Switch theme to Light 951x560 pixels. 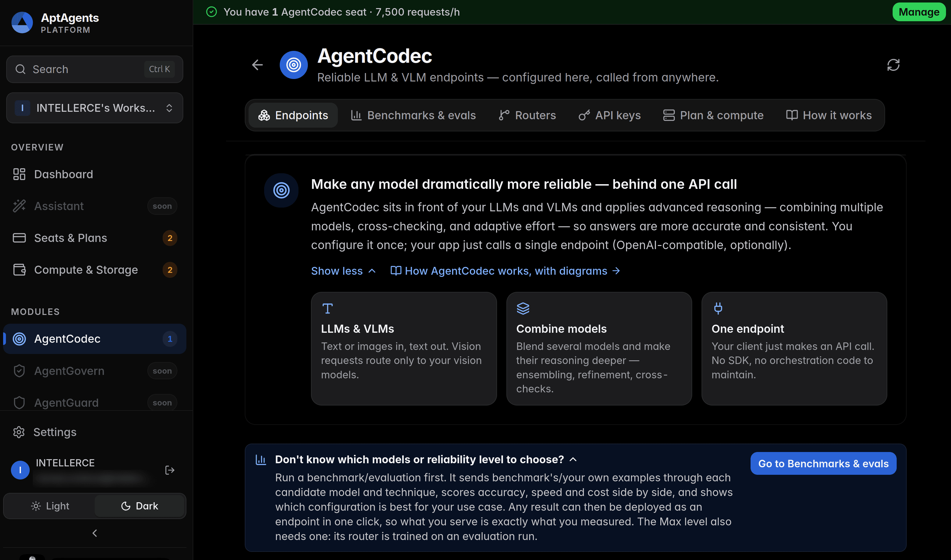[x=50, y=506]
